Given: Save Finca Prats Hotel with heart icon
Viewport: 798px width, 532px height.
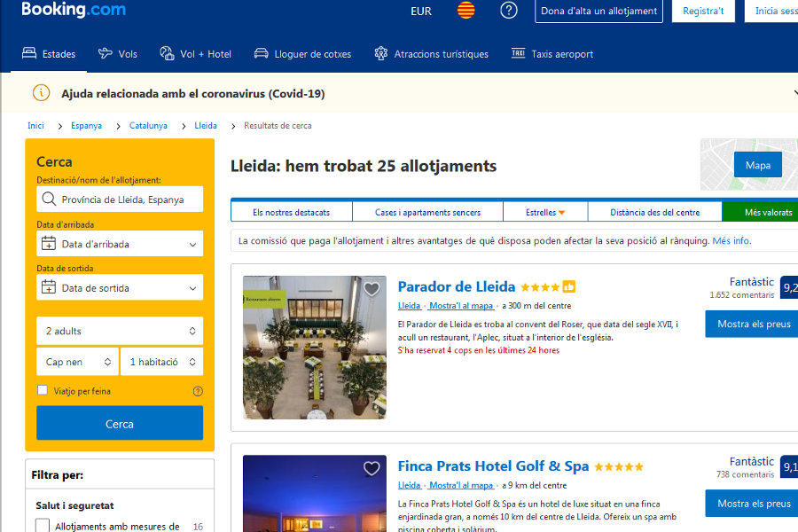Looking at the screenshot, I should tap(372, 468).
